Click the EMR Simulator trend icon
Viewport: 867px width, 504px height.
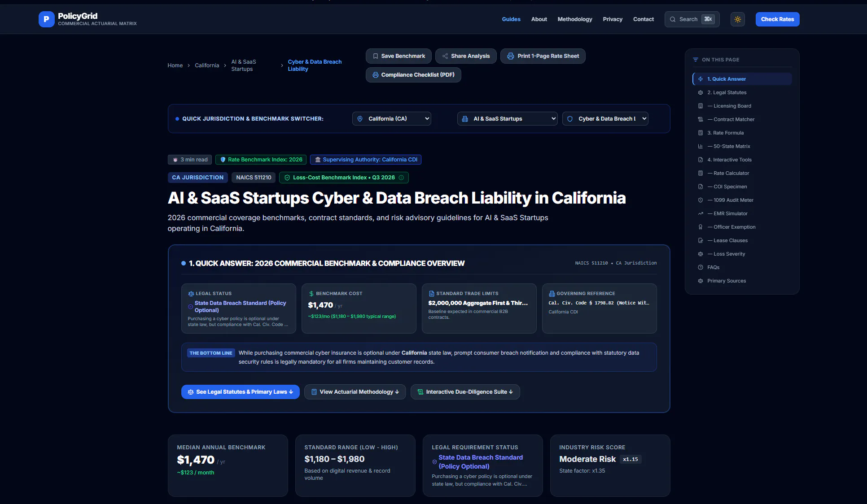coord(700,213)
